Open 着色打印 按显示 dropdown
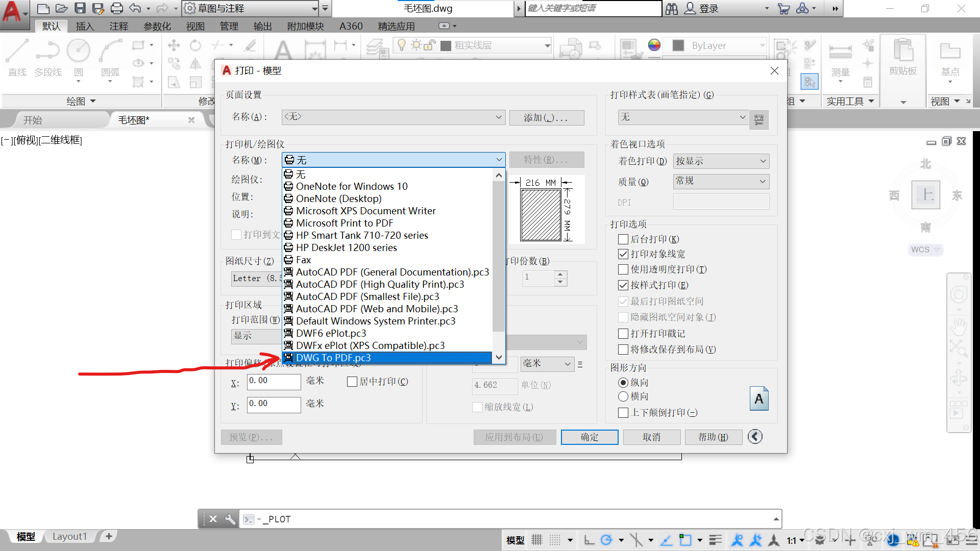Viewport: 980px width, 551px height. point(721,161)
